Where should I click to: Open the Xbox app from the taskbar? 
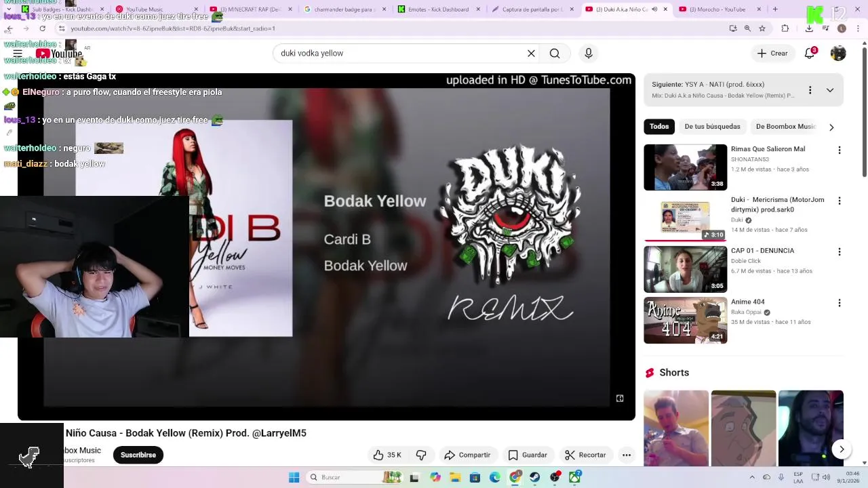pyautogui.click(x=575, y=477)
